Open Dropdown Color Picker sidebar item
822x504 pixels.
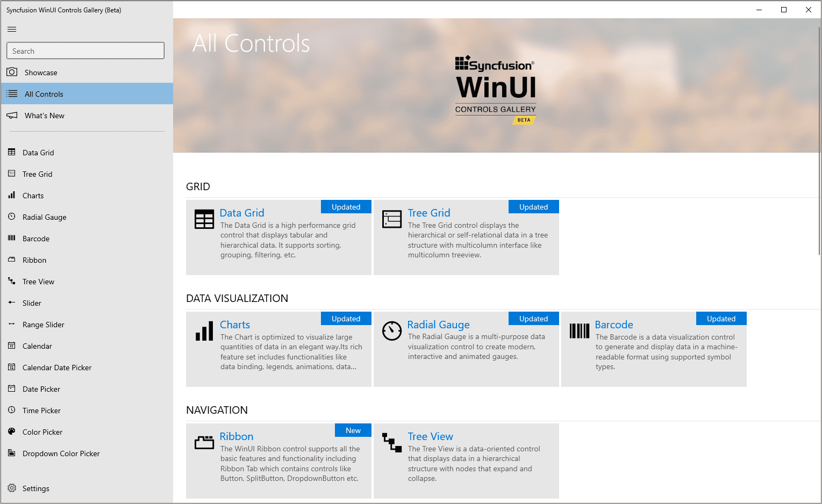[61, 453]
